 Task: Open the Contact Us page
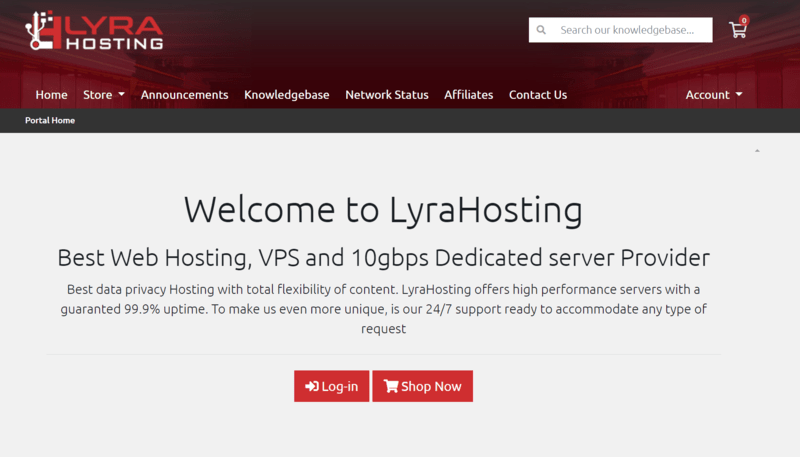click(x=538, y=95)
